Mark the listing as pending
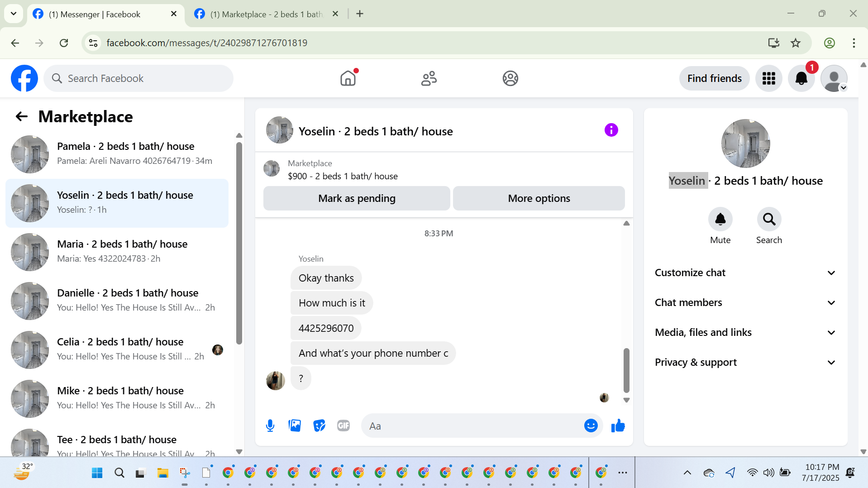Image resolution: width=868 pixels, height=488 pixels. [357, 198]
